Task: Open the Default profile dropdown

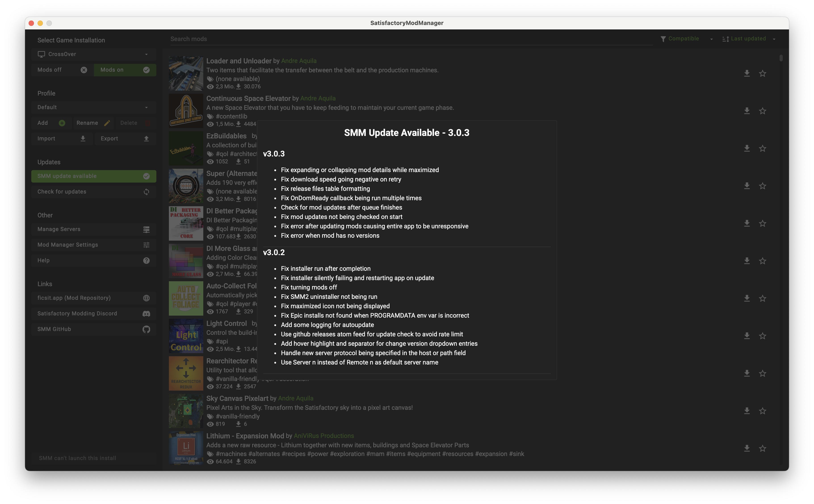Action: click(x=93, y=107)
